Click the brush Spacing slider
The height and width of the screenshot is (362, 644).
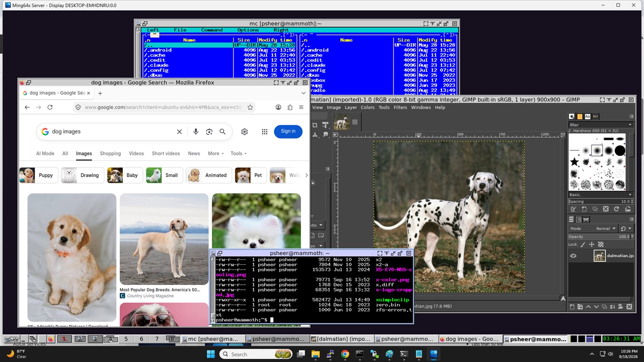(600, 201)
